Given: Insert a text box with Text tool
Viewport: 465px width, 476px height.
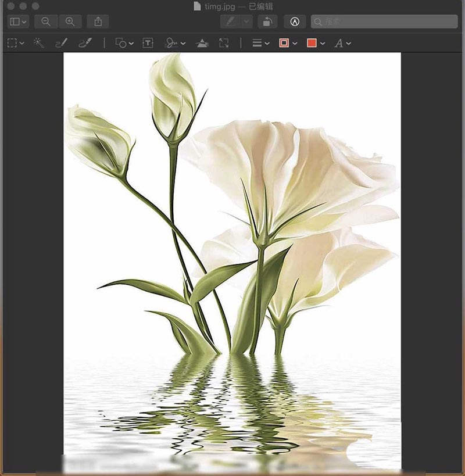Looking at the screenshot, I should (148, 43).
